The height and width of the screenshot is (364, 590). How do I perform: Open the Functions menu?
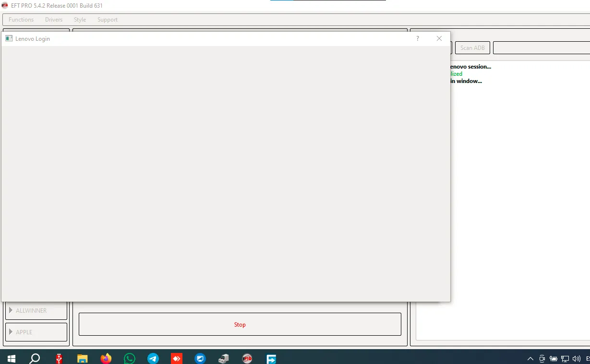click(x=21, y=20)
